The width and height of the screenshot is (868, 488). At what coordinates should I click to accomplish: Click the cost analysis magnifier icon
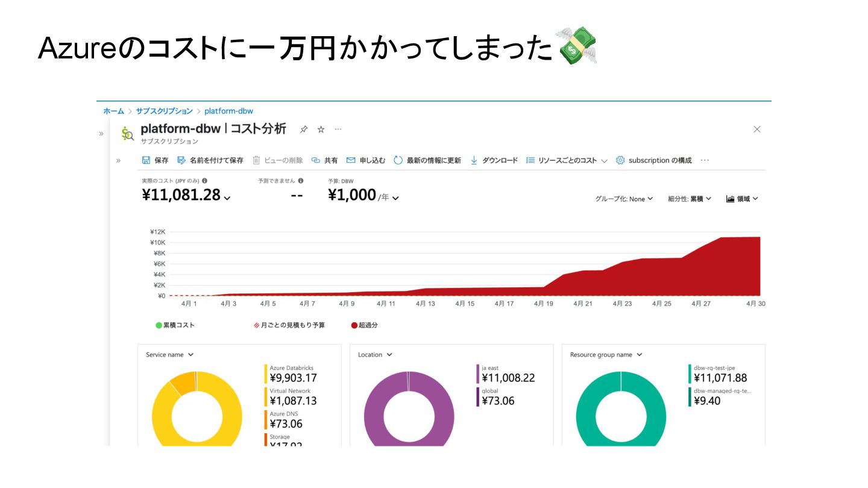(127, 133)
